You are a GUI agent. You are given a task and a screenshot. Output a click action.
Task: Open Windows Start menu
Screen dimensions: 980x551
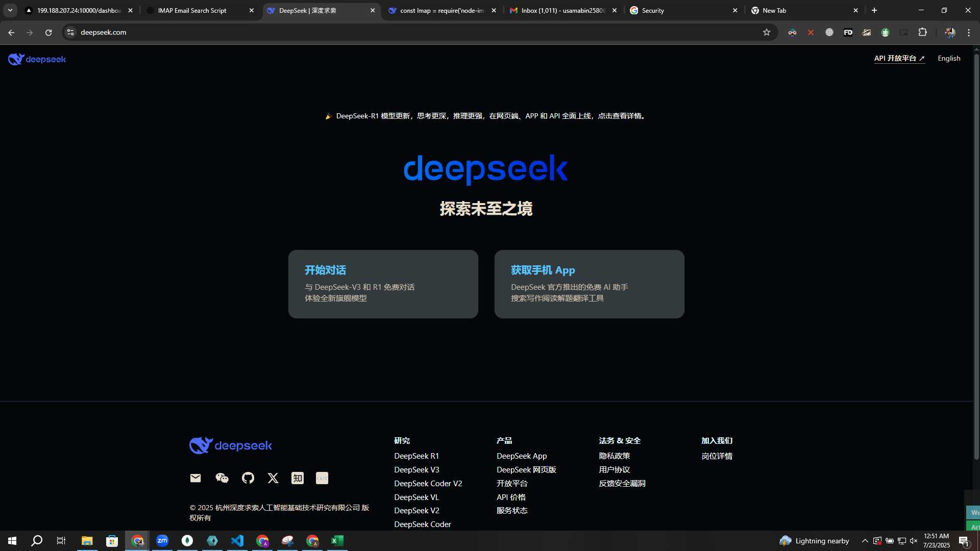tap(12, 541)
